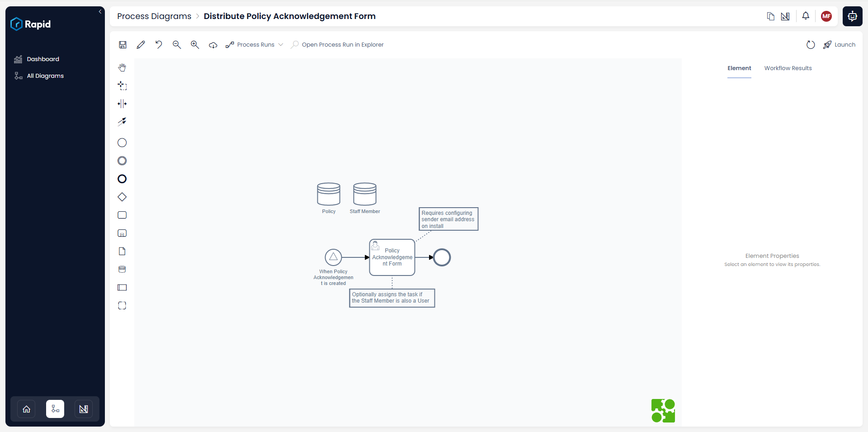Activate the create/remove space tool
This screenshot has height=432, width=868.
click(122, 104)
